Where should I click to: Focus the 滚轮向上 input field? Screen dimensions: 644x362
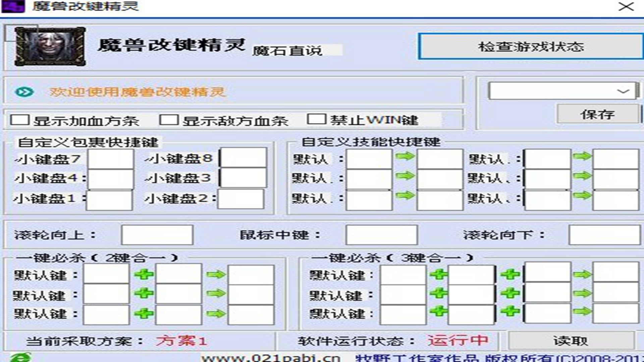pos(157,235)
